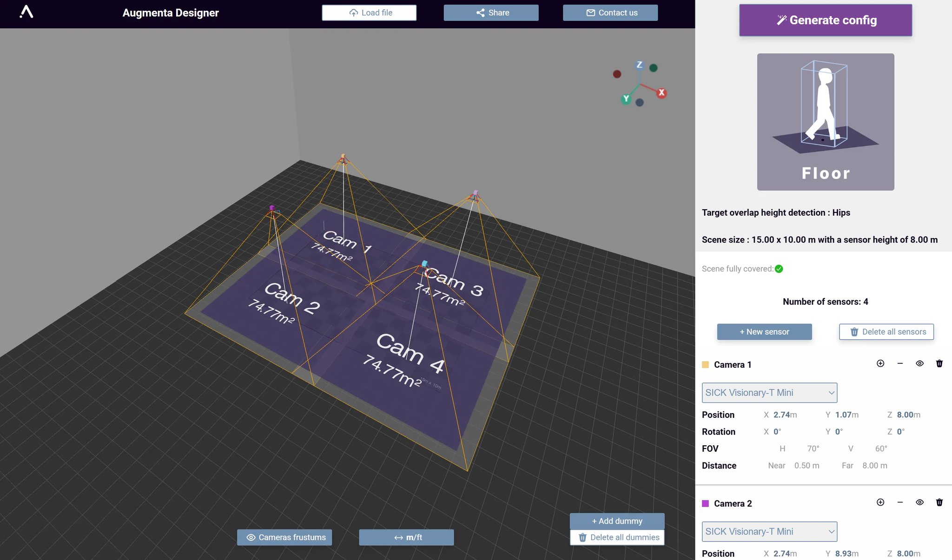952x560 pixels.
Task: Open Camera 2 SICK Visionary-T Mini dropdown
Action: (769, 532)
